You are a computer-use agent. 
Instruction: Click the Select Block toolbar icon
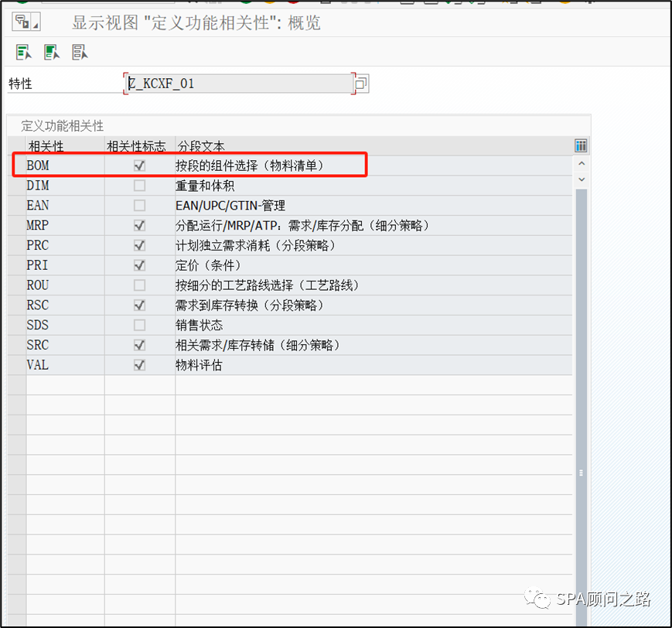(x=52, y=53)
